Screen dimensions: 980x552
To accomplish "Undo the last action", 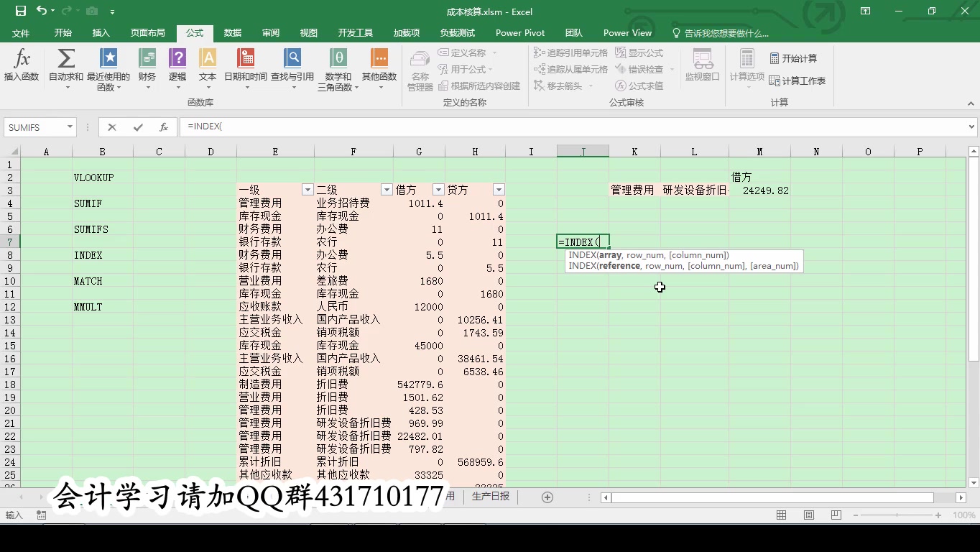I will (x=42, y=11).
